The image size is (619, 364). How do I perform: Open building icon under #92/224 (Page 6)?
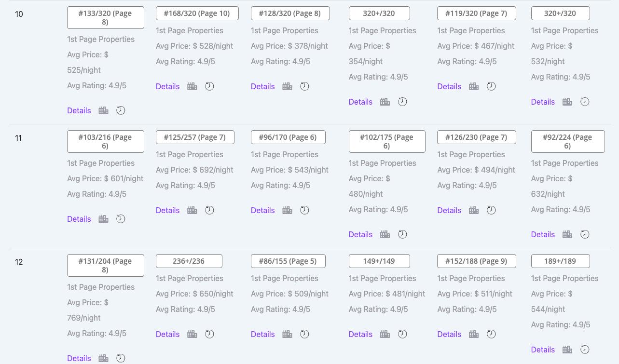[x=567, y=234]
